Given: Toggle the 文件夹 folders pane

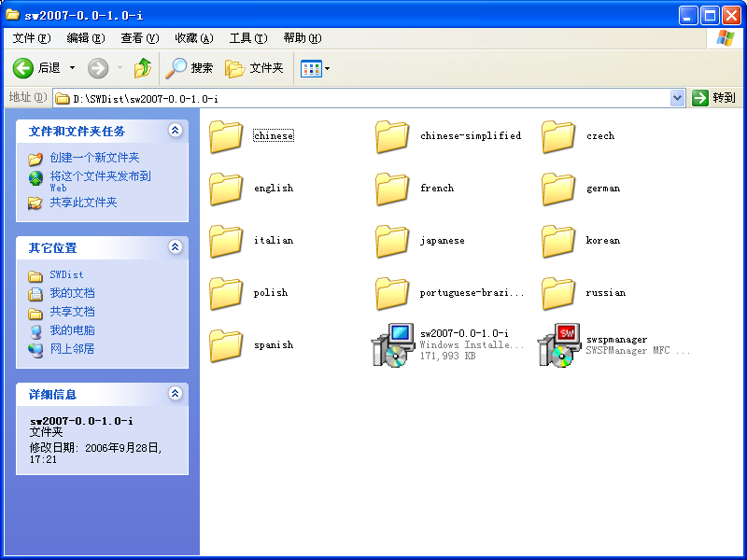Looking at the screenshot, I should (x=254, y=68).
